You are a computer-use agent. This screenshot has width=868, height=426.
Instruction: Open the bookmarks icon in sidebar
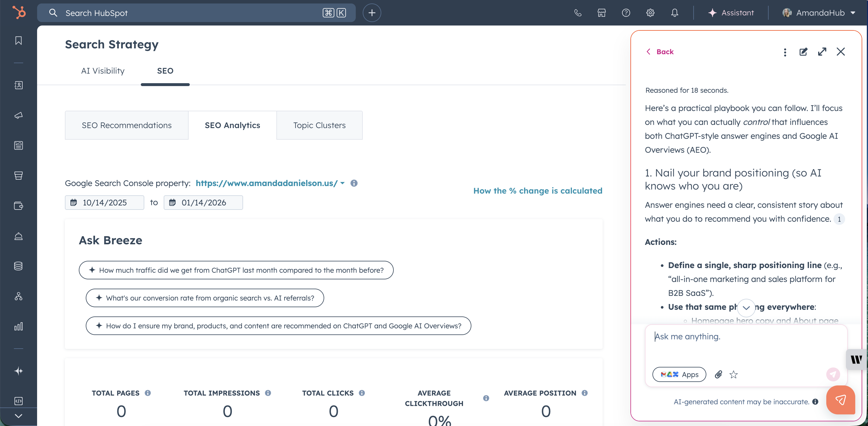19,41
